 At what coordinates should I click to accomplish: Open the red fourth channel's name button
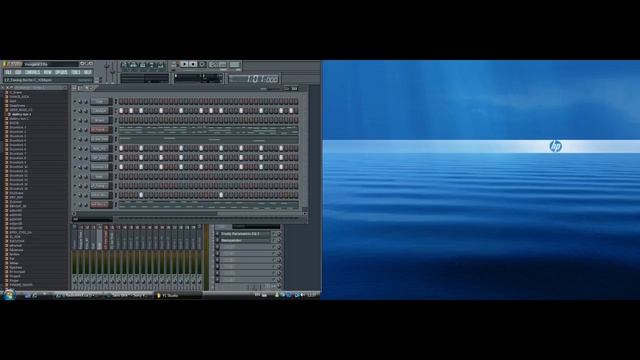click(100, 129)
